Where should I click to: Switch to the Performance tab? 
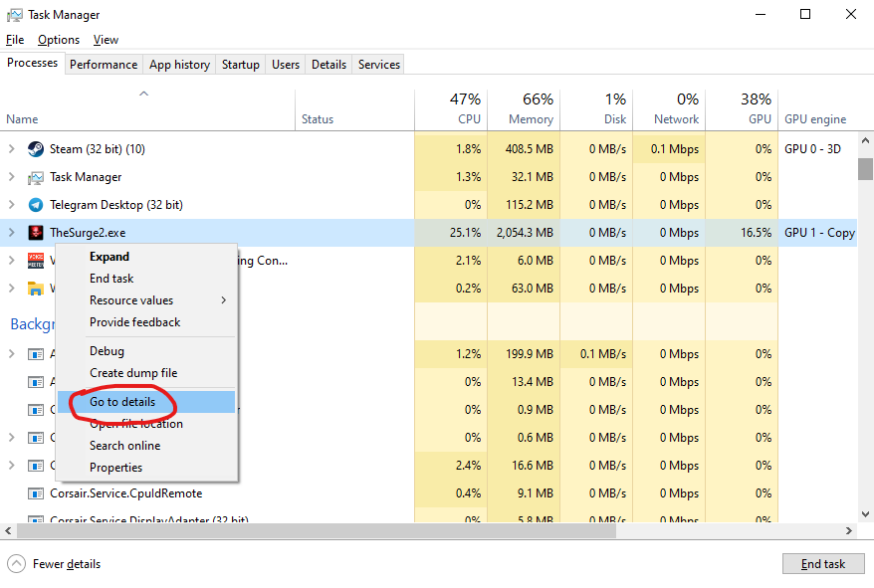click(x=104, y=65)
